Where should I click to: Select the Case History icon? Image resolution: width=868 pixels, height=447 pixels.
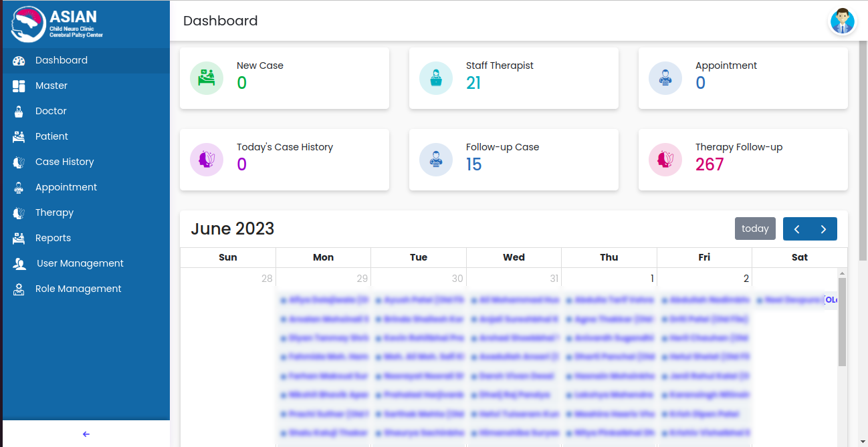17,162
